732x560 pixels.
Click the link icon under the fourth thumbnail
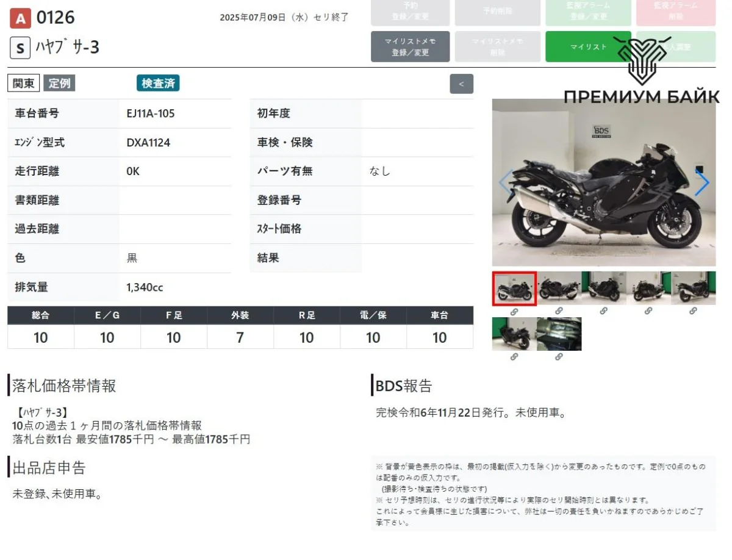pyautogui.click(x=648, y=311)
